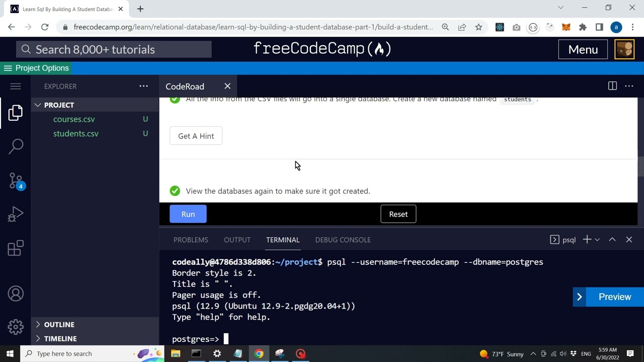Reload the browser page
Screen dimensions: 644x362
45,27
